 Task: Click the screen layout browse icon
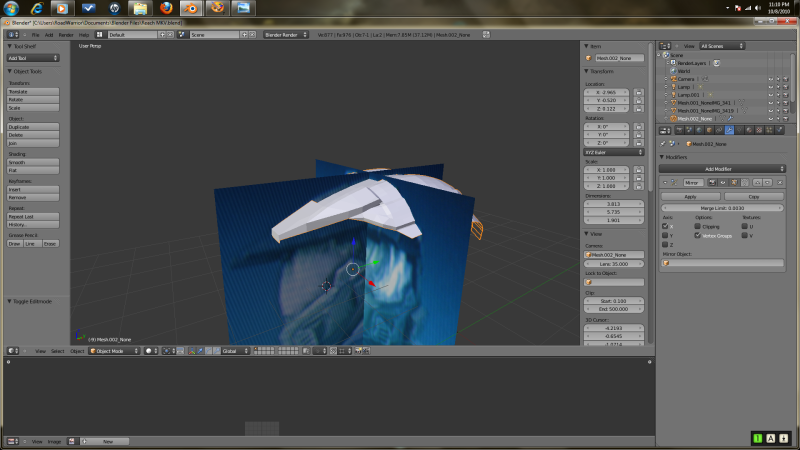(99, 35)
